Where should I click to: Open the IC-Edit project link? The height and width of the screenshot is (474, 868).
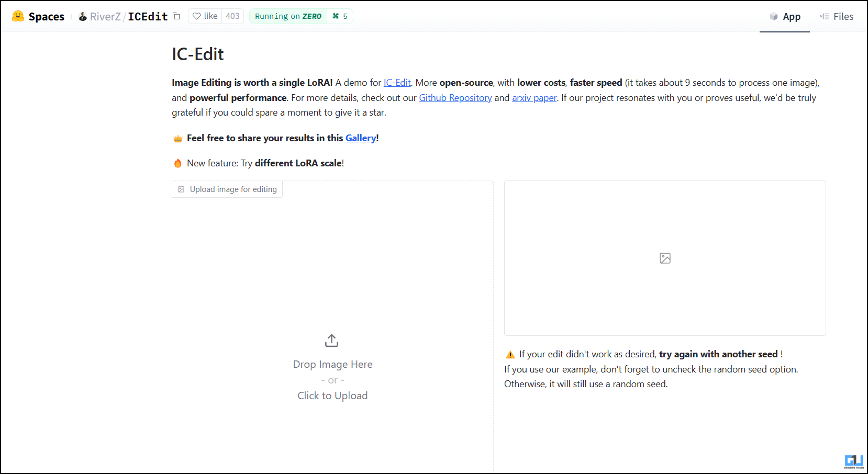point(397,83)
